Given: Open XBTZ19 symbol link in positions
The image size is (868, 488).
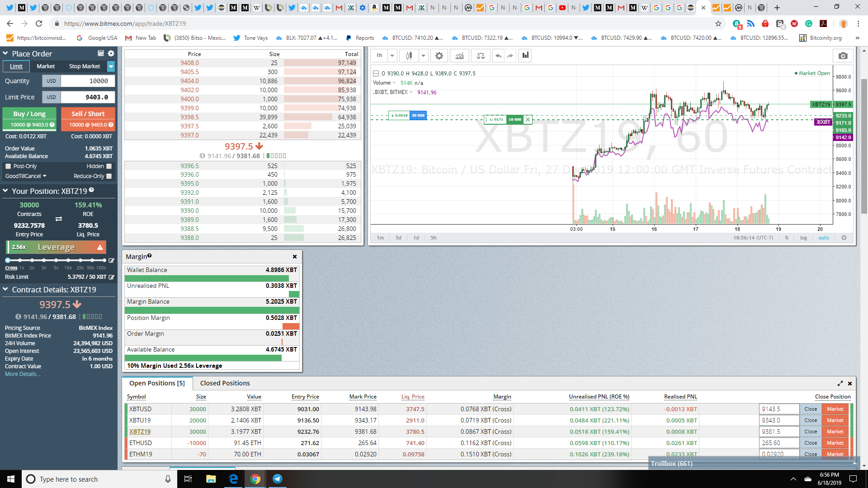Looking at the screenshot, I should 140,432.
